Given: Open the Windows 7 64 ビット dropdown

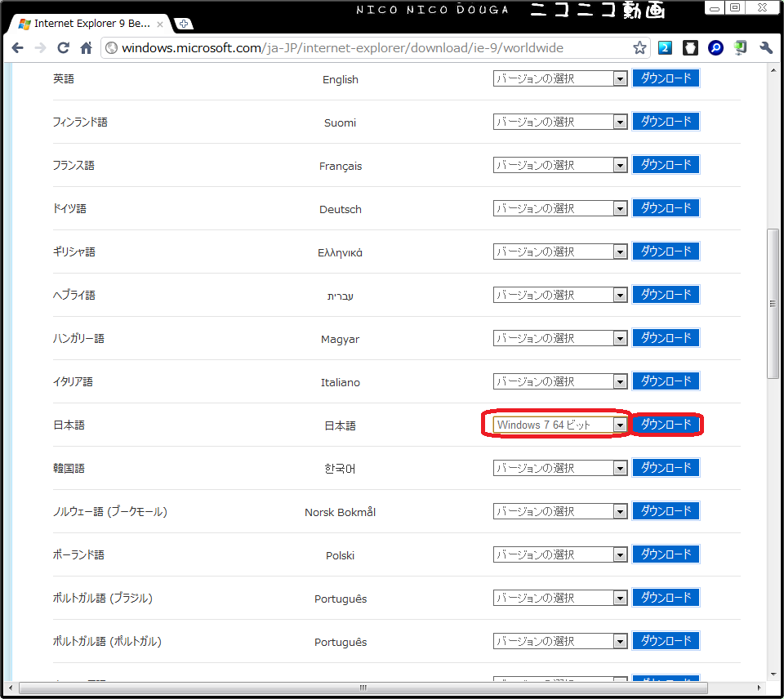Looking at the screenshot, I should point(560,425).
